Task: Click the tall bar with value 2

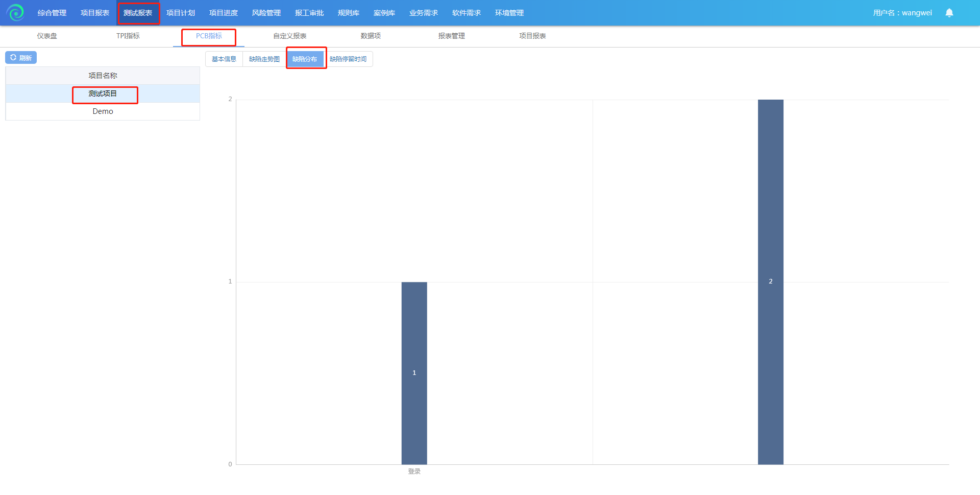Action: [770, 281]
